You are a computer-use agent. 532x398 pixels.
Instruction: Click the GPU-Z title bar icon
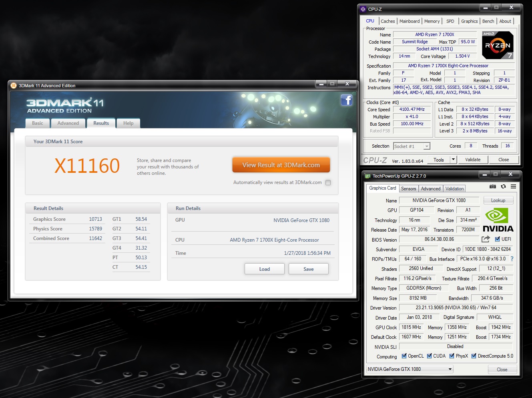click(x=367, y=176)
